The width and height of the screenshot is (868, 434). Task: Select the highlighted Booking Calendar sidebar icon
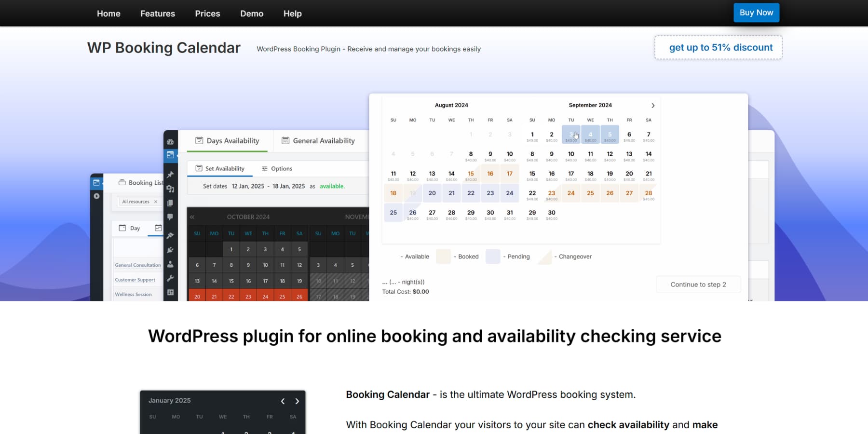[x=170, y=155]
